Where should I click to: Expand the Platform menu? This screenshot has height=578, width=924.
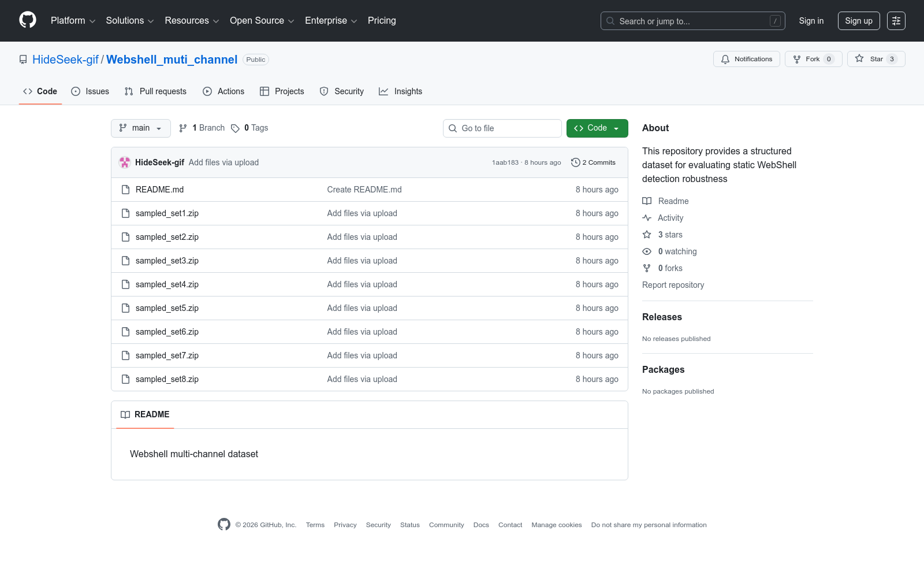tap(73, 21)
